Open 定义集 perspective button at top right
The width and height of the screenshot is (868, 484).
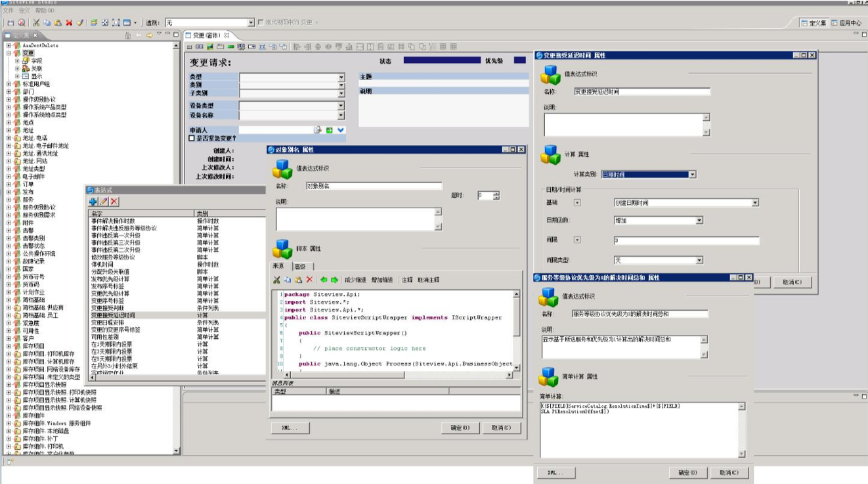[x=814, y=23]
